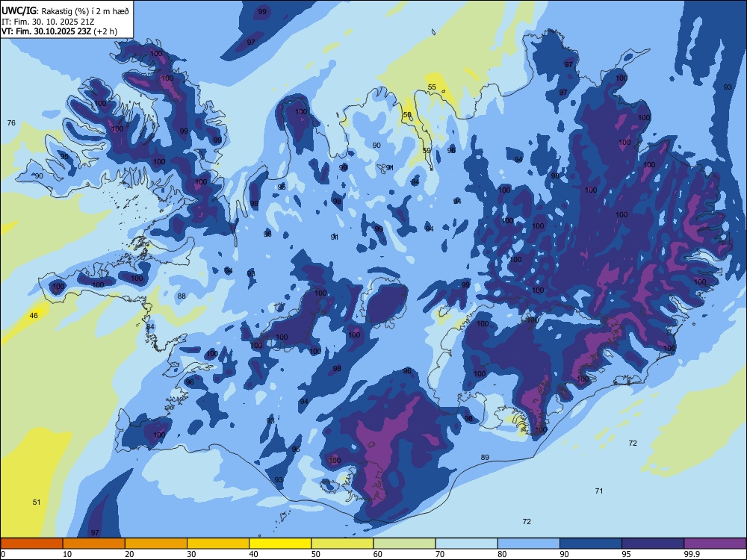Click the title 'UWC/IG: Rakastig (%) í 2 m hæð'

(x=65, y=10)
